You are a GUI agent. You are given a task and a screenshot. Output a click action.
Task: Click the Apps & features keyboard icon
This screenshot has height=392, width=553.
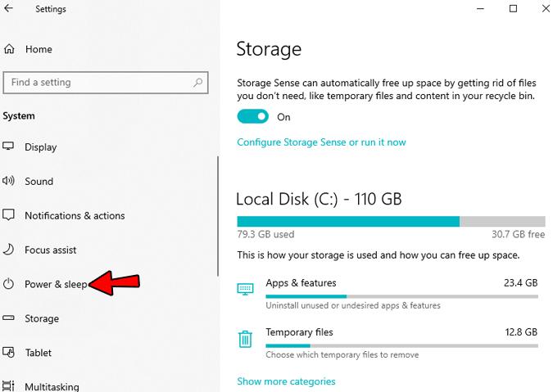[245, 289]
